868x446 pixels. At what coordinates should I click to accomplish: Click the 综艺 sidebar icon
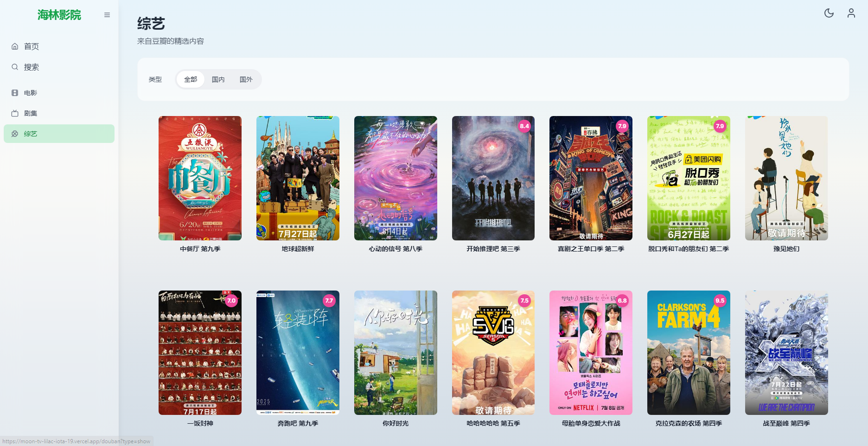[x=15, y=134]
